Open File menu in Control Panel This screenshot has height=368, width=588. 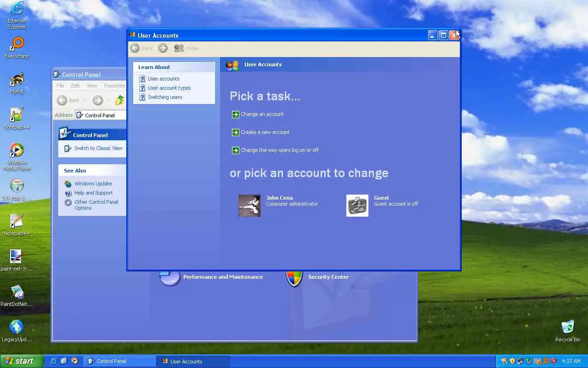click(60, 86)
